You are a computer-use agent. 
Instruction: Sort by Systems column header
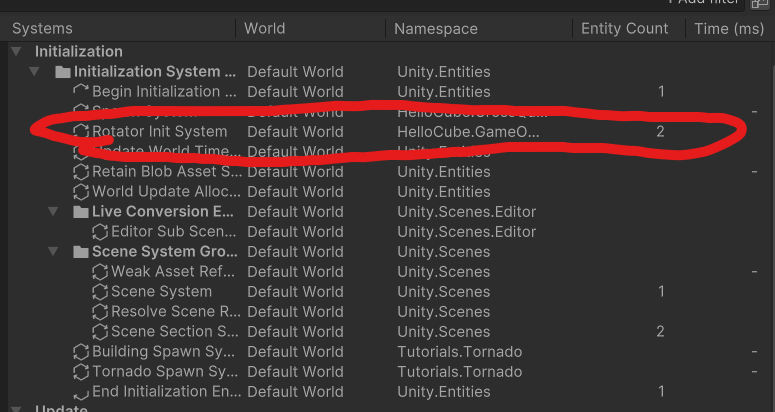coord(42,29)
